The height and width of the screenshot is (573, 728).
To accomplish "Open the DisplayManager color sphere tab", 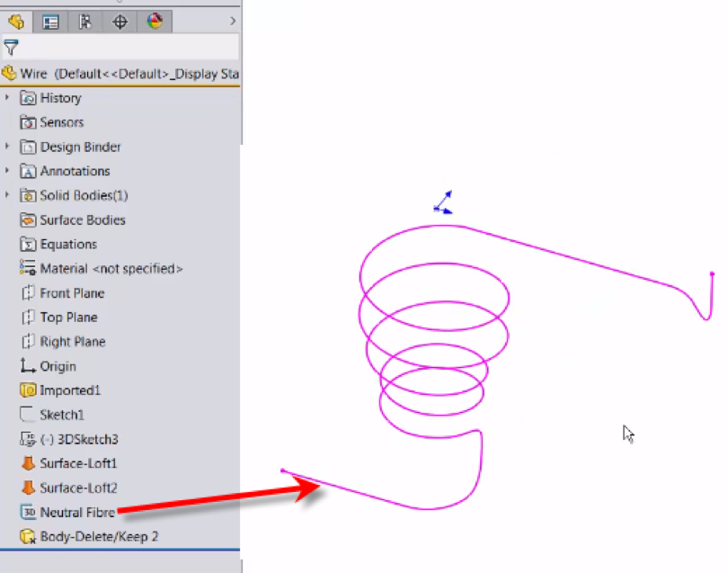I will (155, 22).
